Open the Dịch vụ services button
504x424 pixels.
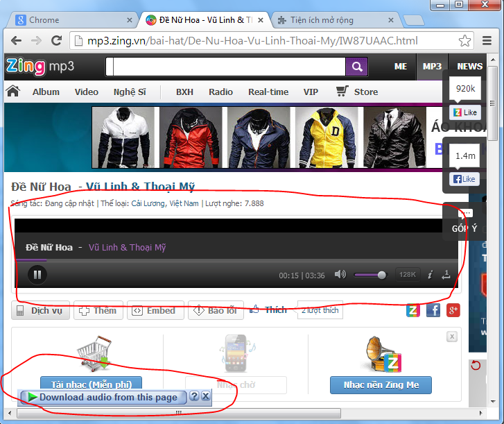[x=40, y=310]
